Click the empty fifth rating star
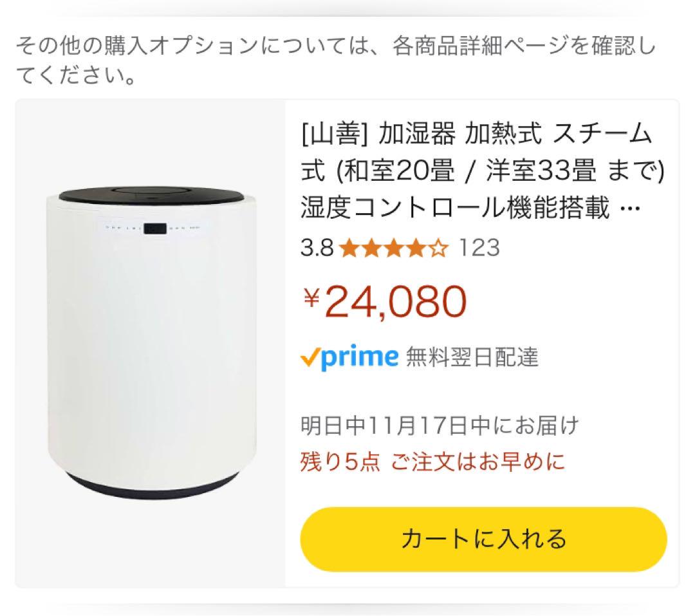This screenshot has height=616, width=695. pos(438,248)
